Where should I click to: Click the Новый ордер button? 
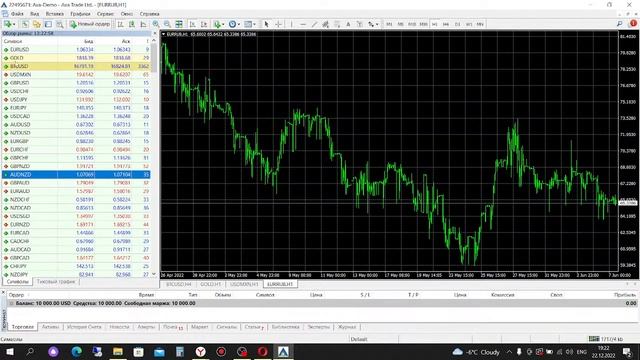90,24
